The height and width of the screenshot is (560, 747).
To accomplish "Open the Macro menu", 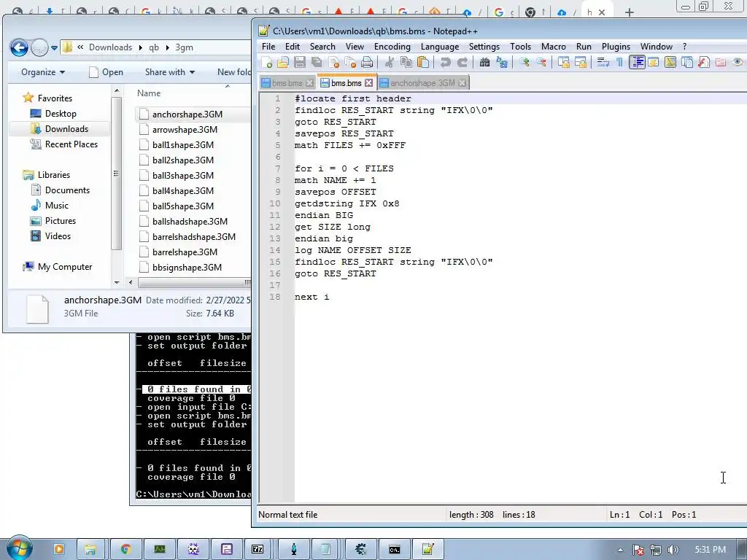I will pos(553,46).
